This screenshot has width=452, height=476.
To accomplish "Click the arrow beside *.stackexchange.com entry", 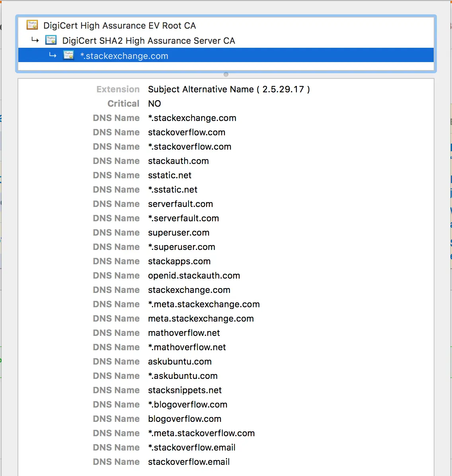I will [53, 55].
